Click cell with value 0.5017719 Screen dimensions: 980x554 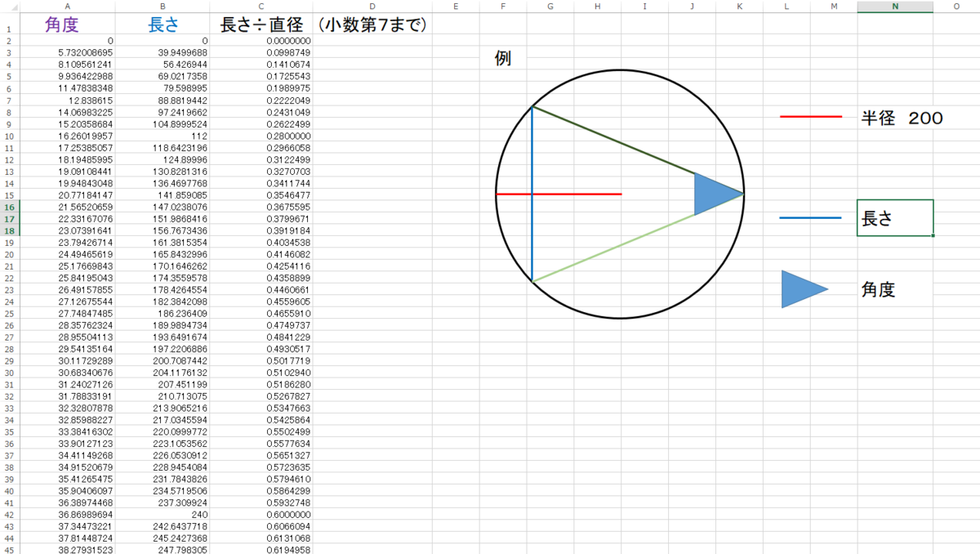coord(261,361)
